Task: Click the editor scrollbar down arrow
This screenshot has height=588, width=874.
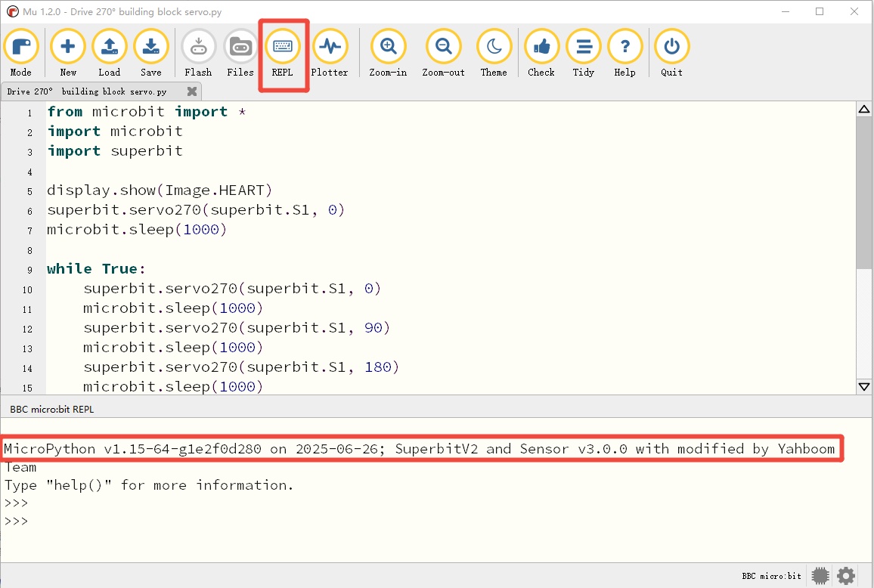Action: 864,387
